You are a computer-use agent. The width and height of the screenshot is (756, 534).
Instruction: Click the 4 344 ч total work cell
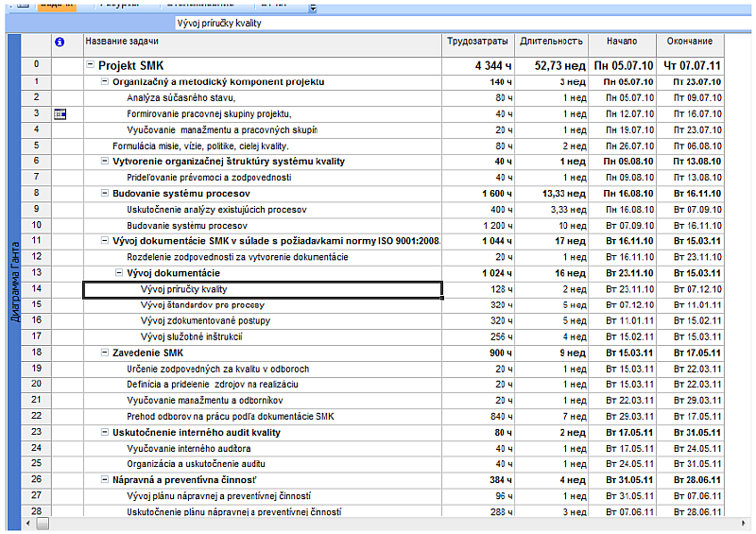pos(478,65)
